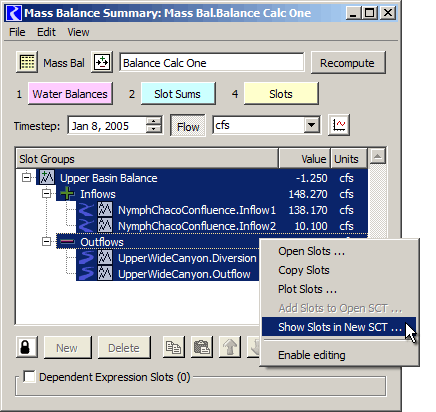Toggle the Flow button
436x412 pixels.
(x=188, y=126)
